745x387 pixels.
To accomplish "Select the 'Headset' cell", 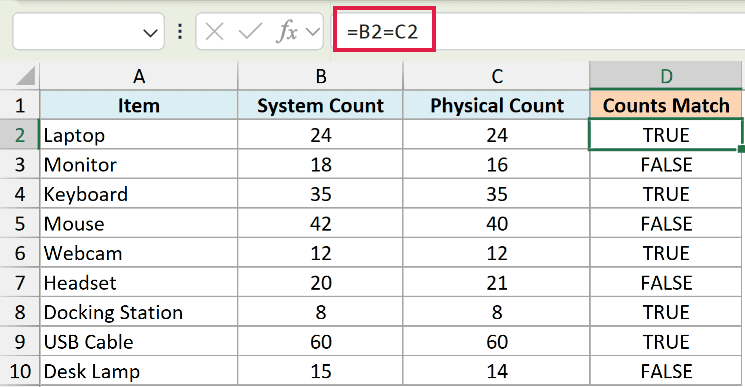I will tap(139, 283).
